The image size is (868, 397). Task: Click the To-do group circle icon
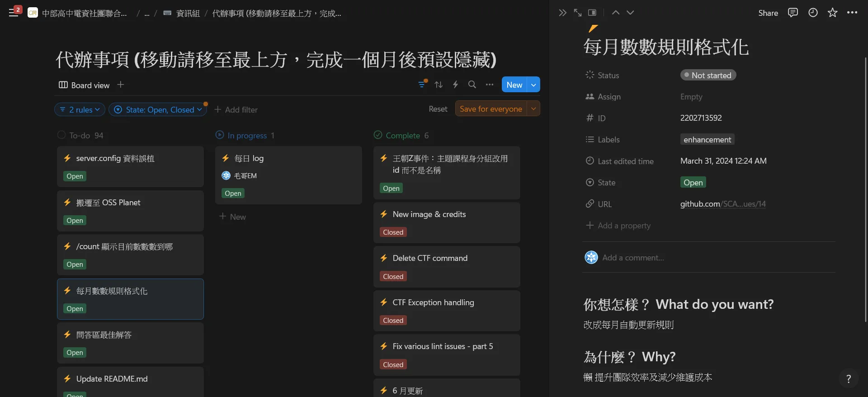(61, 135)
